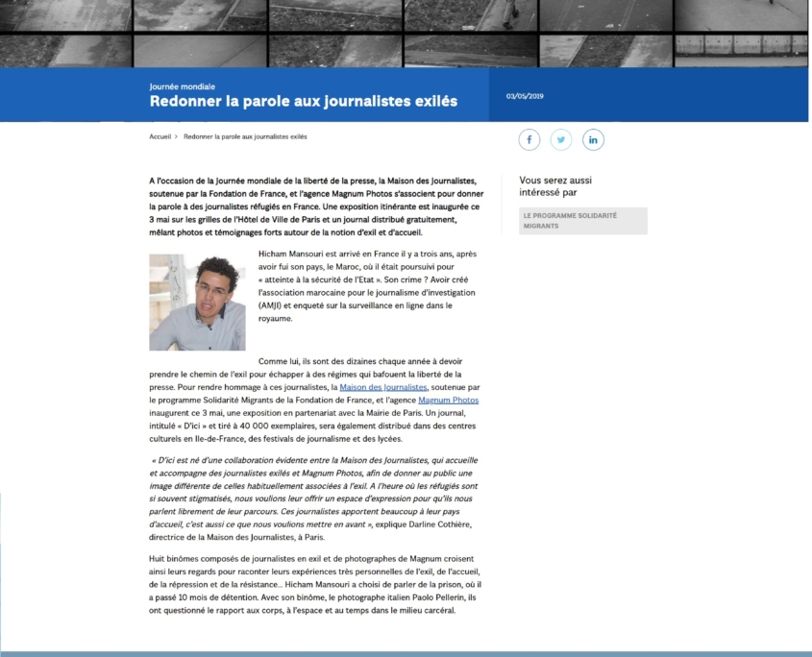Screen dimensions: 812x657
Task: Click the header tile showing a row of windows
Action: point(740,50)
